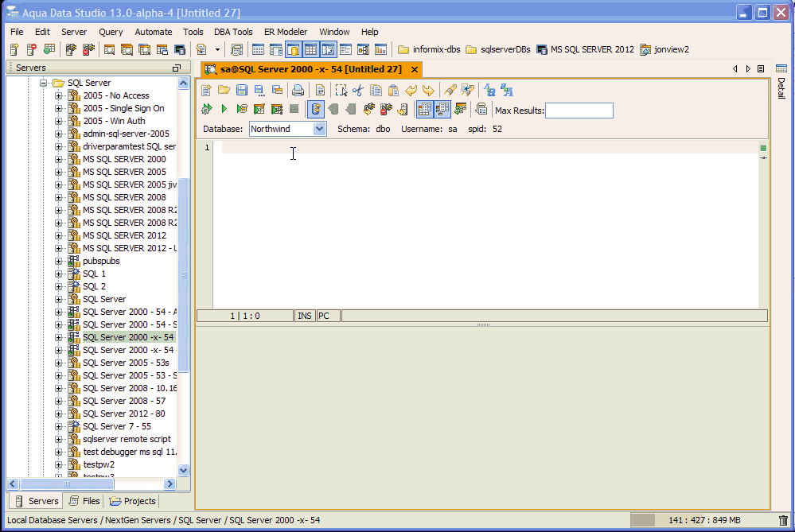Expand the SQL Server 2012 - 80 node
Viewport: 795px width, 532px height.
(58, 414)
